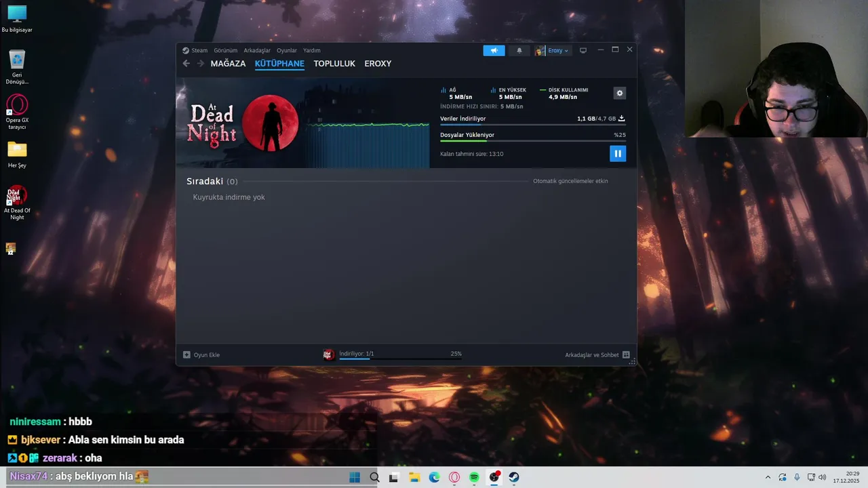Screen dimensions: 868x488
Task: Click the AĞ 5 MB/sn network stat
Action: click(x=456, y=94)
